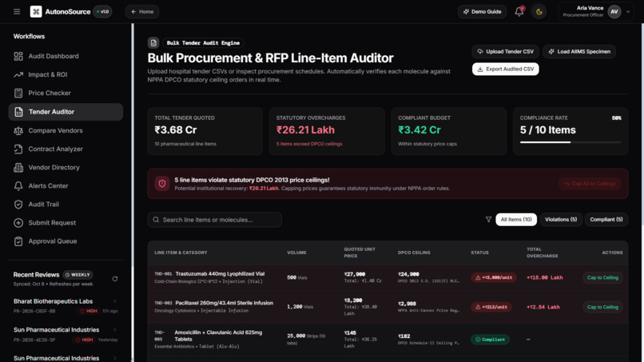Screen dimensions: 644x362
Task: Click the +₹3,000/unit violation badge
Action: tap(494, 278)
